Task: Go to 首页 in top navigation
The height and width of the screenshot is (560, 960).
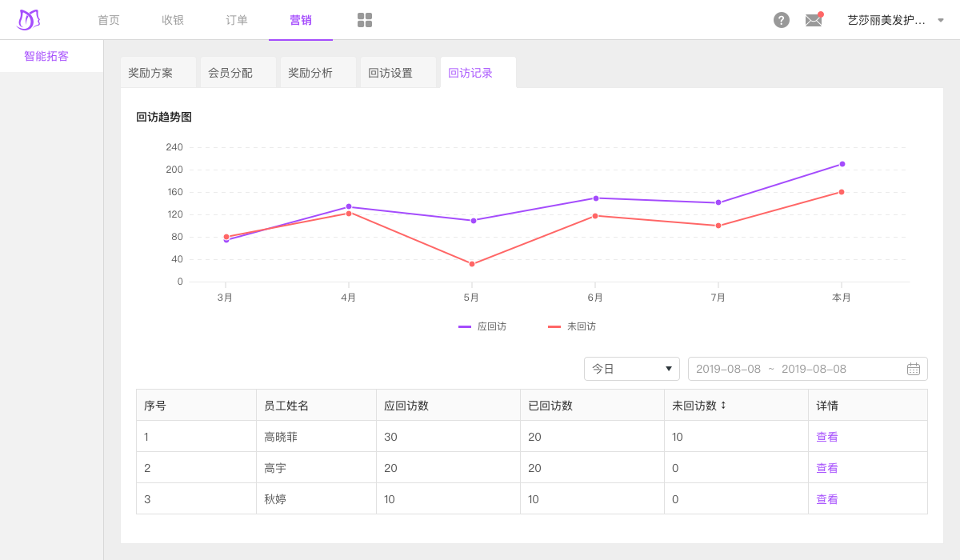Action: [109, 20]
